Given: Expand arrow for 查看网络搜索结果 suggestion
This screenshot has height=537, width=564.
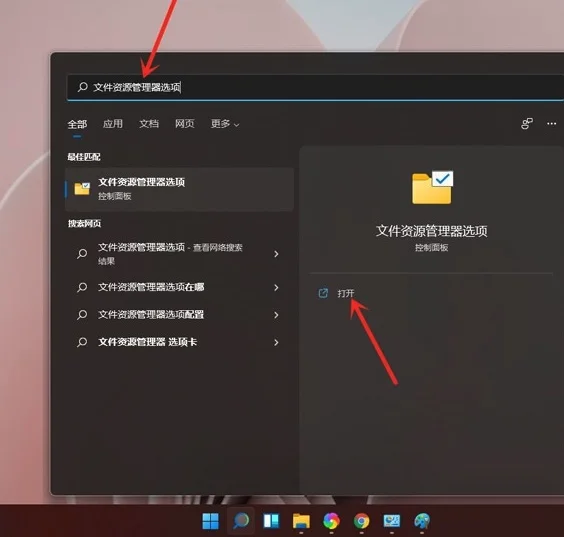Looking at the screenshot, I should tap(276, 254).
